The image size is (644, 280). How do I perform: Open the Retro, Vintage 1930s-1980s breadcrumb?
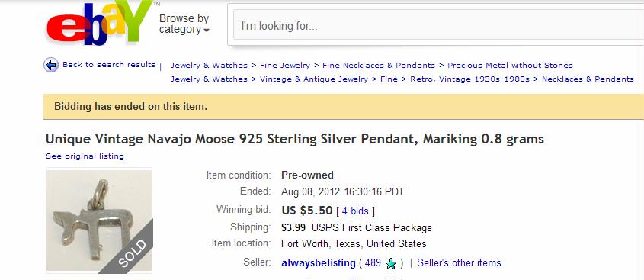coord(470,79)
